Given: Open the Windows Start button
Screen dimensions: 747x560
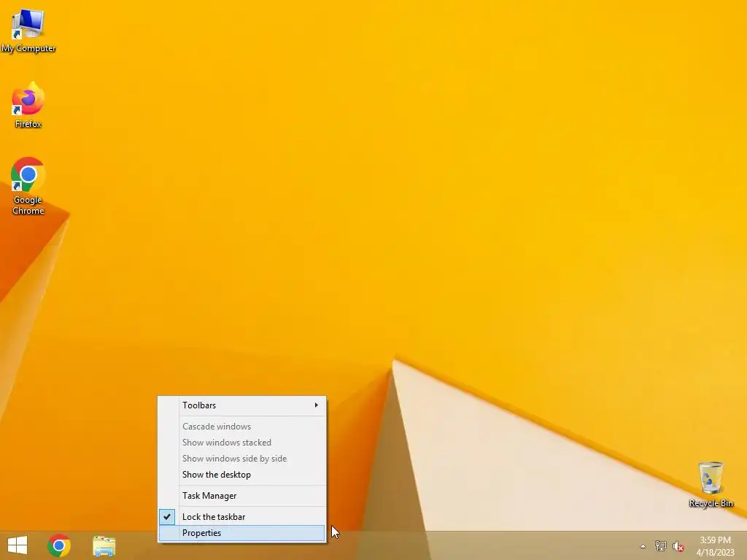Looking at the screenshot, I should click(18, 545).
